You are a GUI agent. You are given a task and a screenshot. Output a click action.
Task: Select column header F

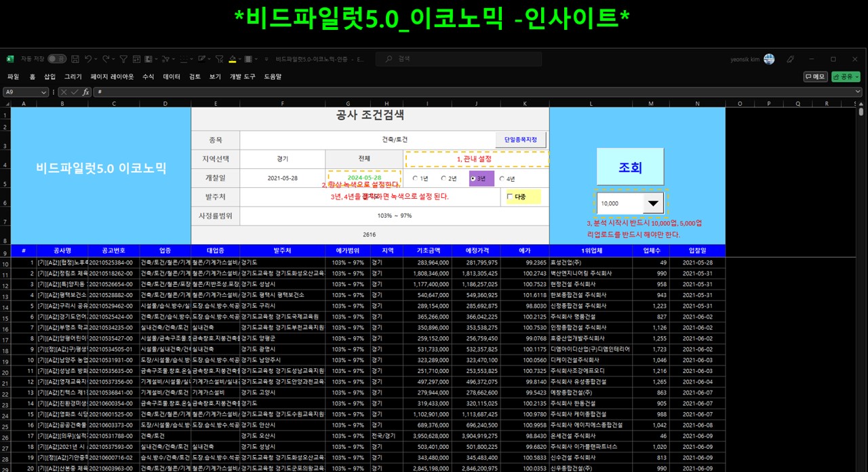tap(282, 104)
